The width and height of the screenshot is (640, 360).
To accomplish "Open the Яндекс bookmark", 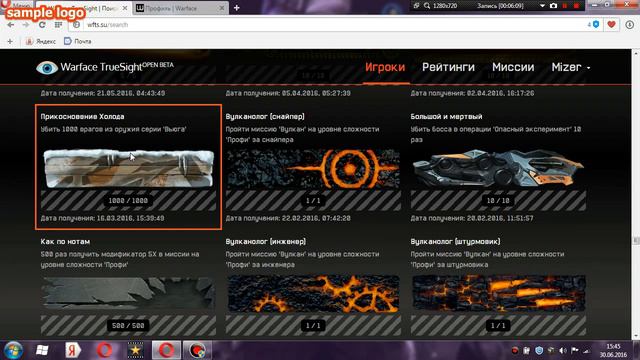I will pyautogui.click(x=41, y=41).
